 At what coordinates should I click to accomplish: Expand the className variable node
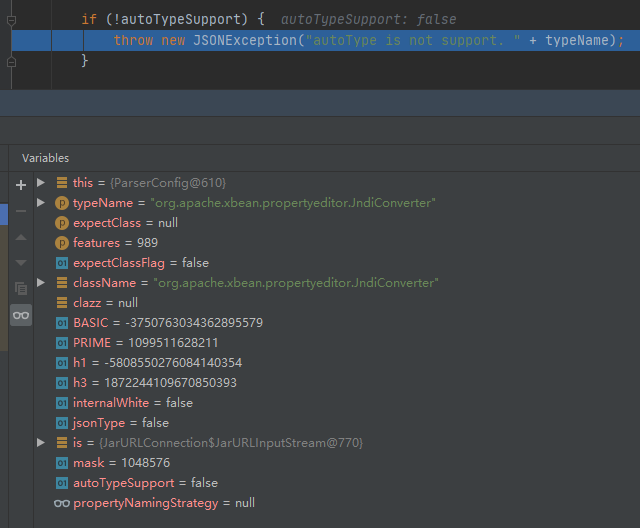(41, 283)
